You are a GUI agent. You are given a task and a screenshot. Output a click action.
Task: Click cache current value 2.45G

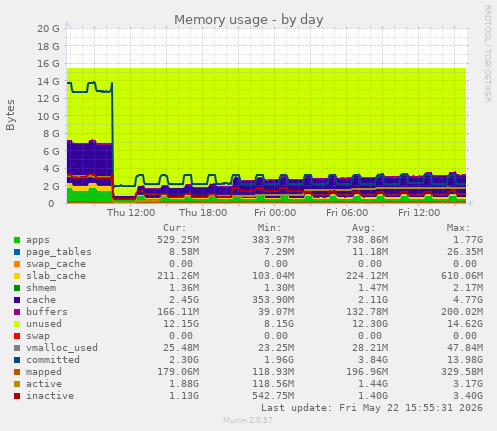pyautogui.click(x=184, y=300)
